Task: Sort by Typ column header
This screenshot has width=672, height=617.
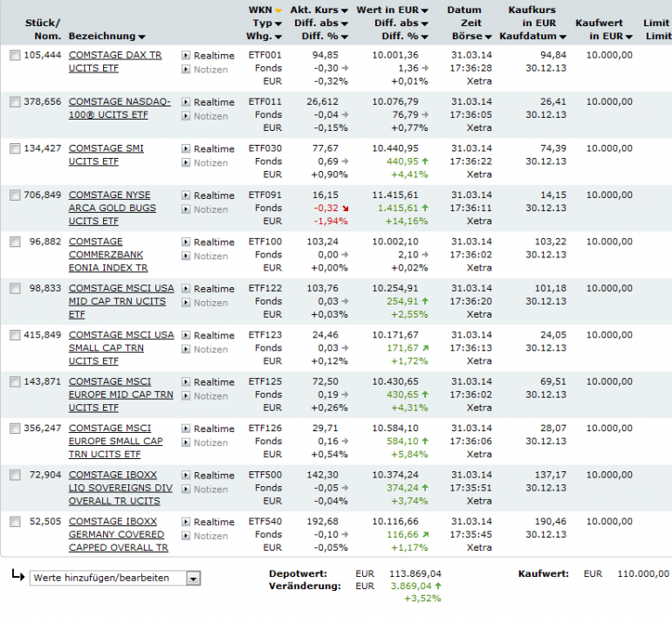Action: point(267,24)
